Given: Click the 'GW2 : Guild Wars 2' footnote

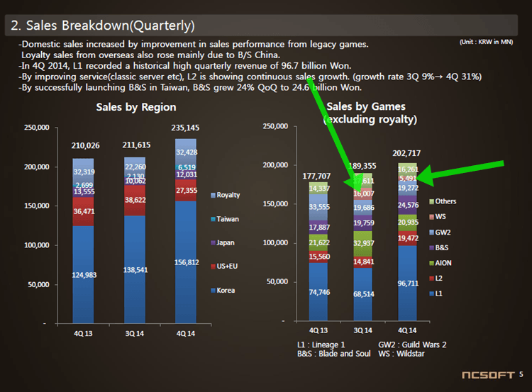Looking at the screenshot, I should pyautogui.click(x=412, y=345).
